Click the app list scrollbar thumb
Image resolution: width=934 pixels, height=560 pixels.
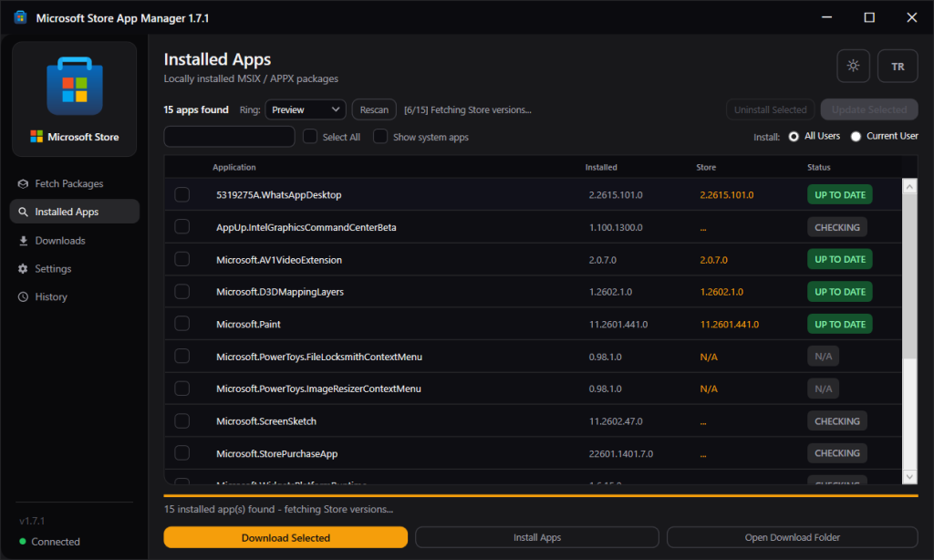tap(909, 275)
